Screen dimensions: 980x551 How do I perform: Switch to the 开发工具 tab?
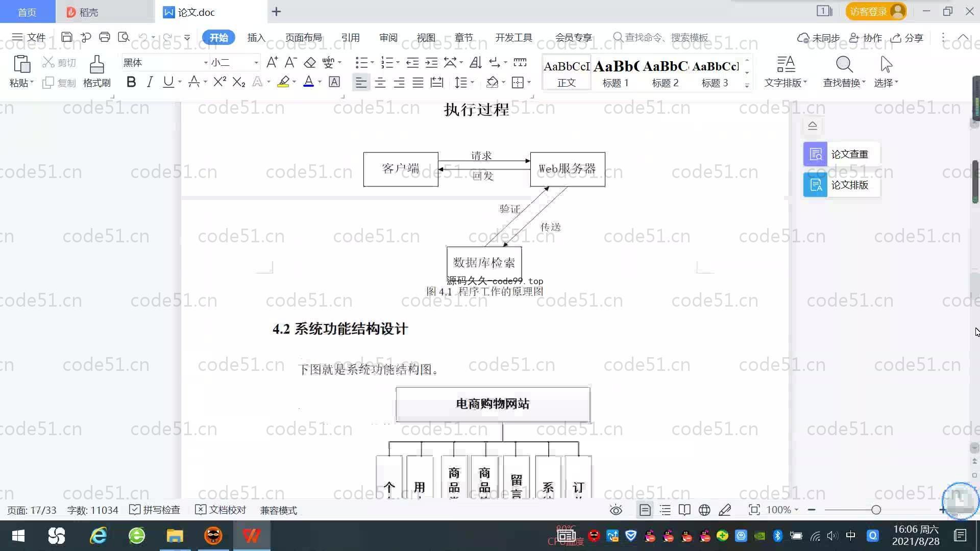click(x=513, y=38)
